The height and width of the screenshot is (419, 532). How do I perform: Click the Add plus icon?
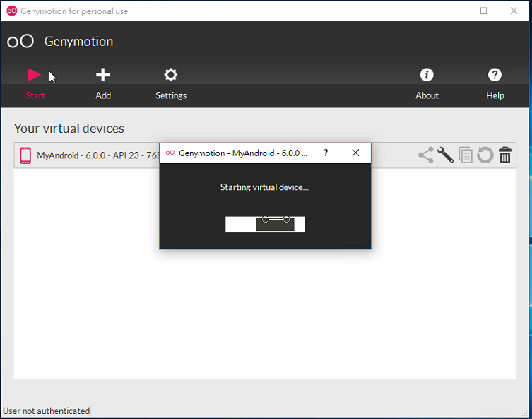(x=103, y=75)
